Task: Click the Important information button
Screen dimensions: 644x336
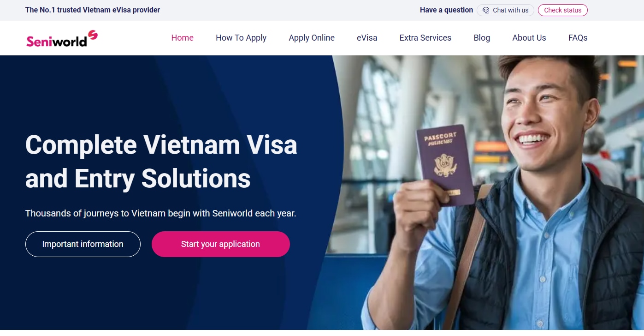Action: 83,244
